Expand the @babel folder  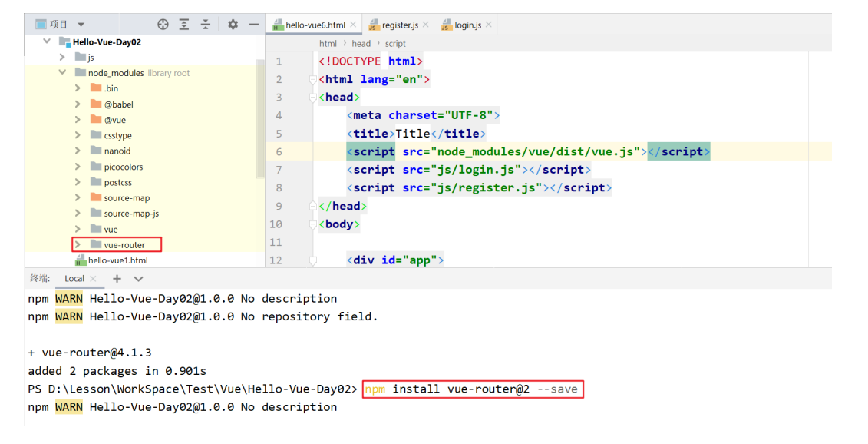[x=78, y=104]
